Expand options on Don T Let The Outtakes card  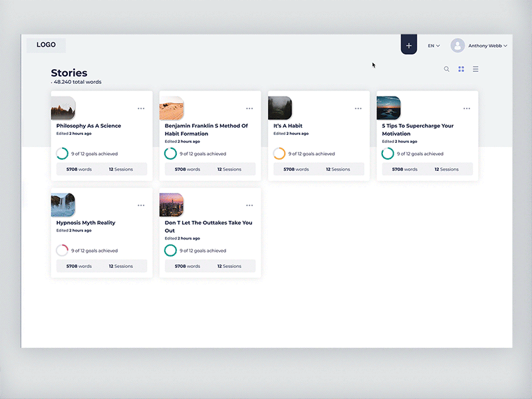coord(249,205)
